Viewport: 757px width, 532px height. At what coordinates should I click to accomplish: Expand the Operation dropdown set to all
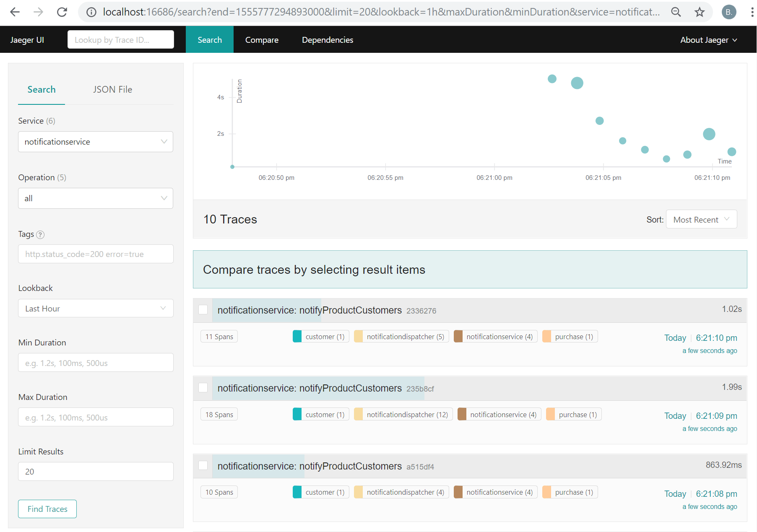click(95, 198)
